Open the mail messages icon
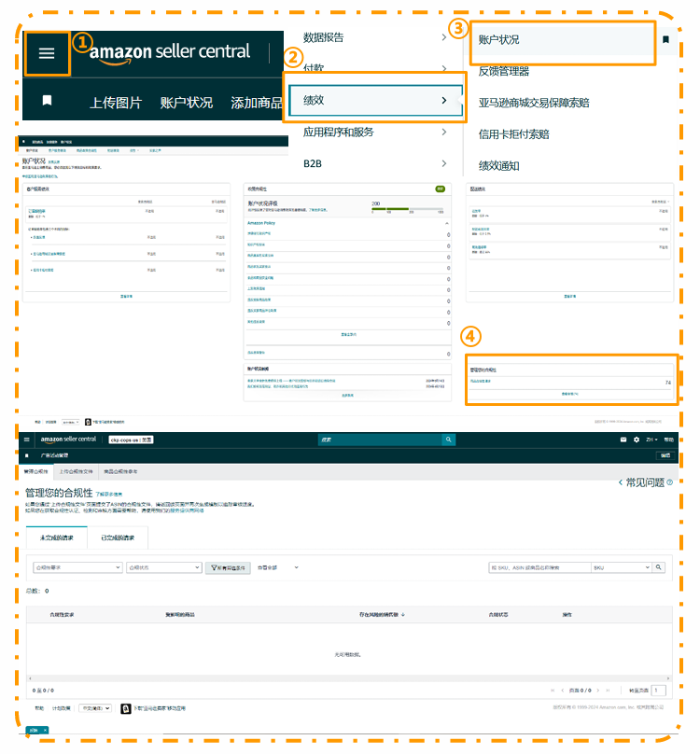Viewport: 700px width, 754px height. point(623,440)
